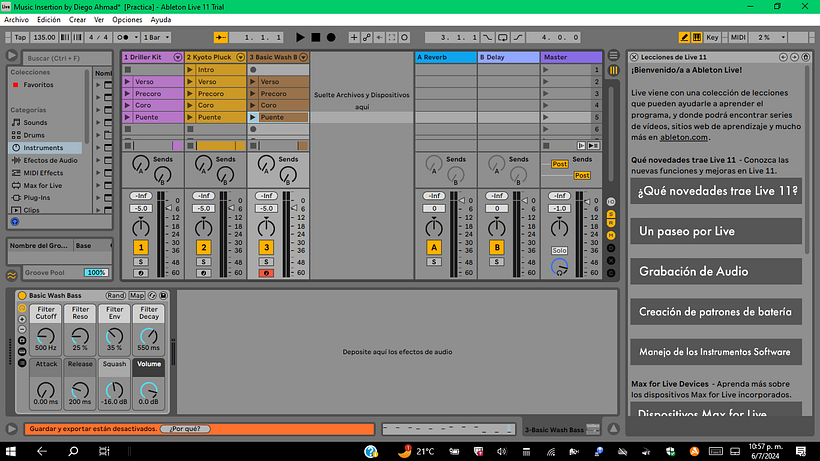Image resolution: width=820 pixels, height=461 pixels.
Task: Launch Puente clip on Basic Wash Bass
Action: coord(253,117)
